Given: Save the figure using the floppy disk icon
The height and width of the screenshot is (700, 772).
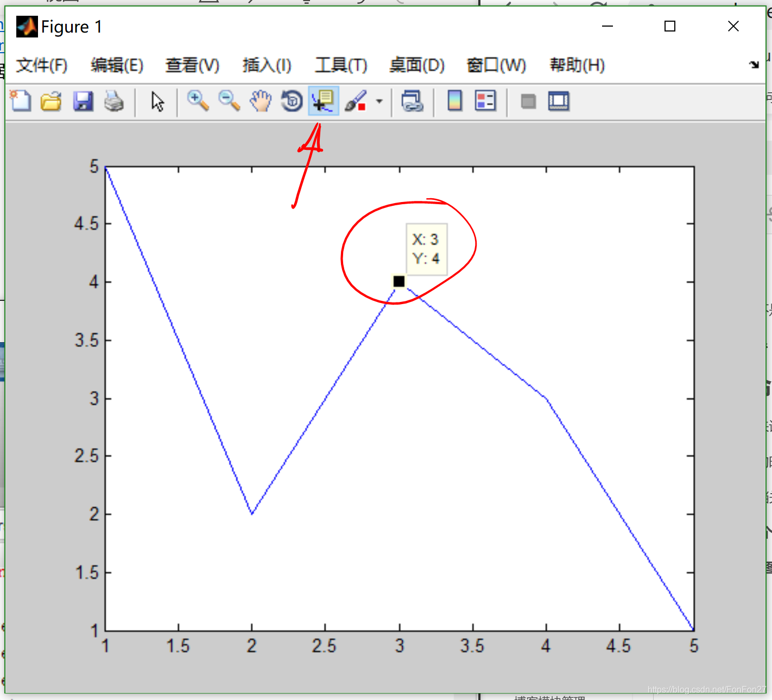Looking at the screenshot, I should [83, 101].
